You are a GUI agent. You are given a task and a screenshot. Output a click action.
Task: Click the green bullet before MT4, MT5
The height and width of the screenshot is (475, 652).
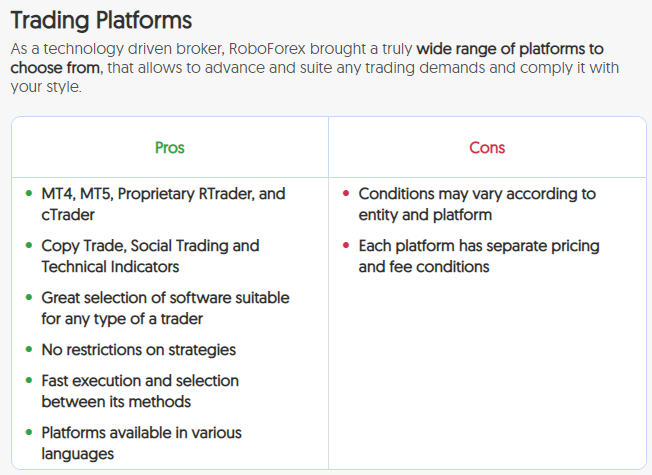click(29, 194)
